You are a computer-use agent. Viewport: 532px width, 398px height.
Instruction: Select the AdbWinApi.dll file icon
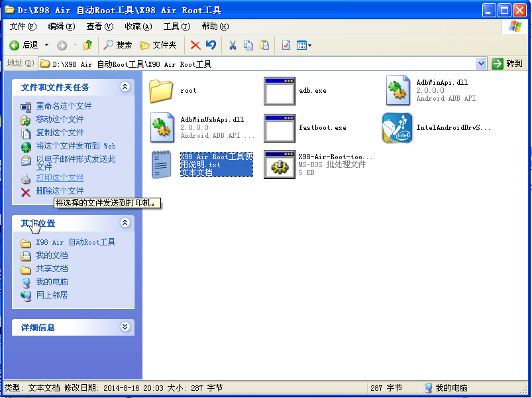point(398,90)
